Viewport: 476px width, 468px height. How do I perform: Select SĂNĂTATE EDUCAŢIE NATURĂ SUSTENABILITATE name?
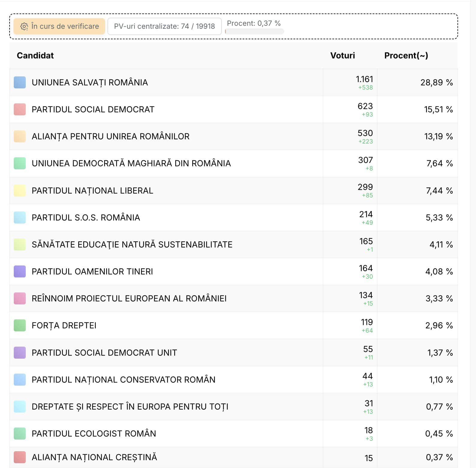(132, 244)
